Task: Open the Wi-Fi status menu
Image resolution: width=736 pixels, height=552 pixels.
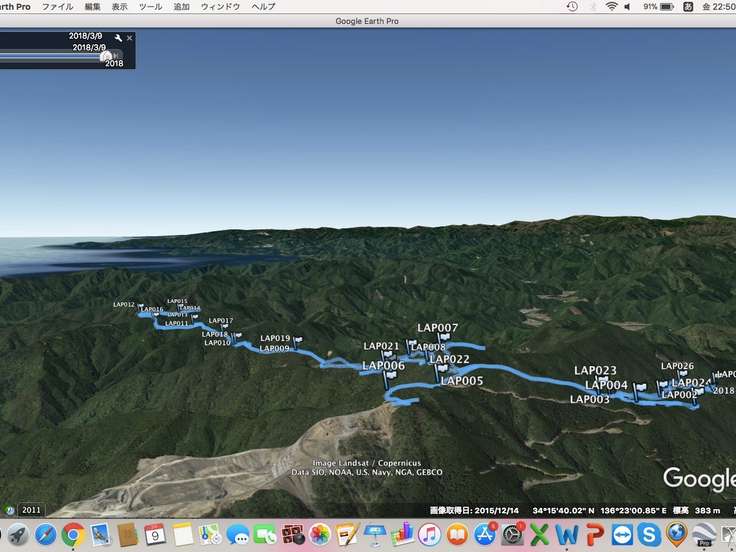Action: coord(611,7)
